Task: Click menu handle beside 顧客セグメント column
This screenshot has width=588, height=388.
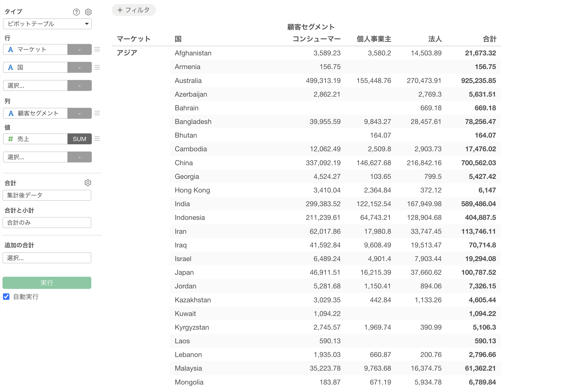Action: point(97,113)
